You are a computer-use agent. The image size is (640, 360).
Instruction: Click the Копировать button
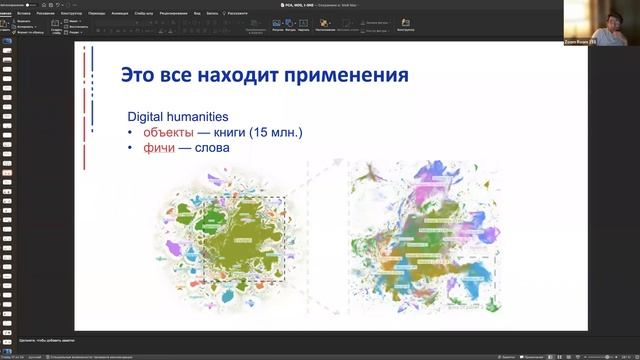(22, 27)
